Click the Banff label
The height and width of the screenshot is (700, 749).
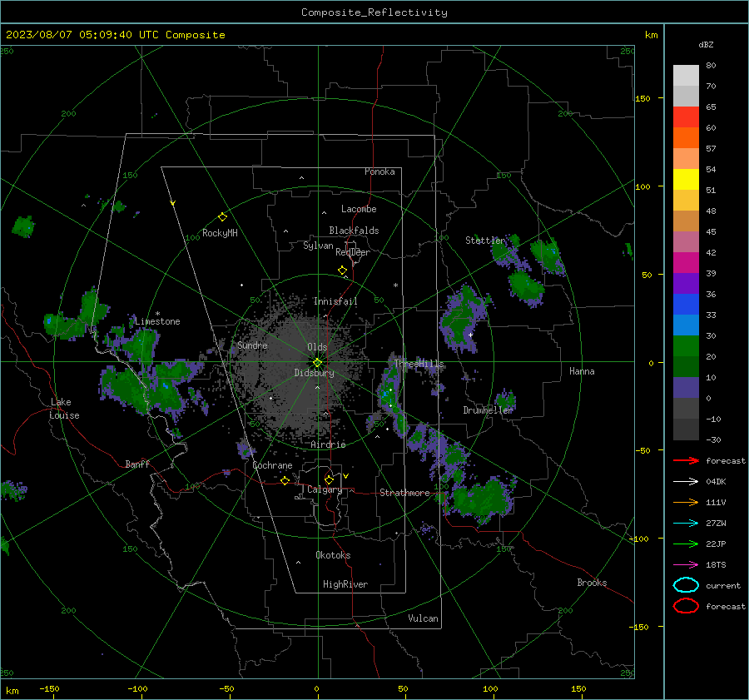point(137,464)
